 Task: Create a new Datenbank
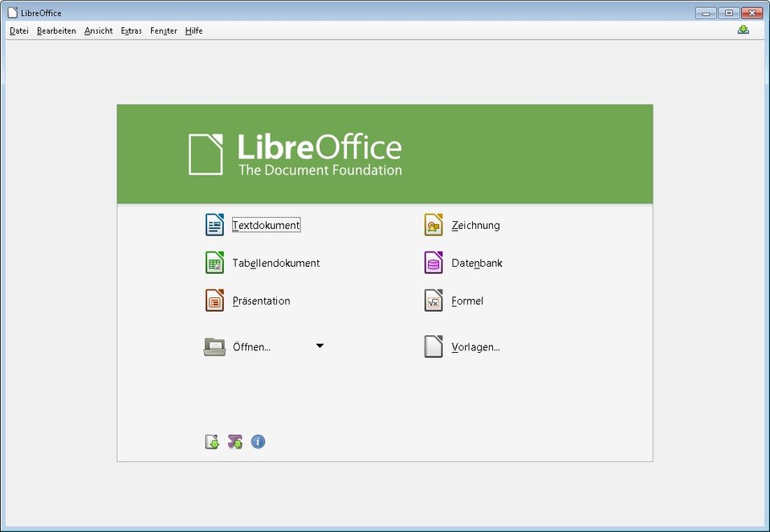(477, 263)
